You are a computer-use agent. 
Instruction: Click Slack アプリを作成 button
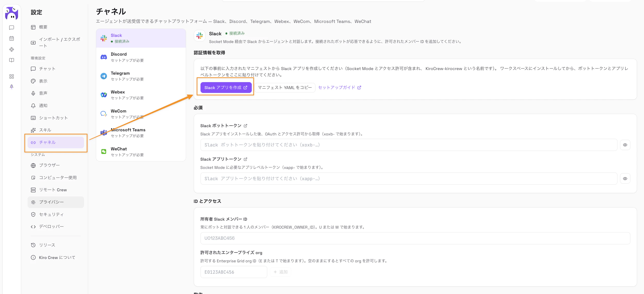[x=226, y=88]
